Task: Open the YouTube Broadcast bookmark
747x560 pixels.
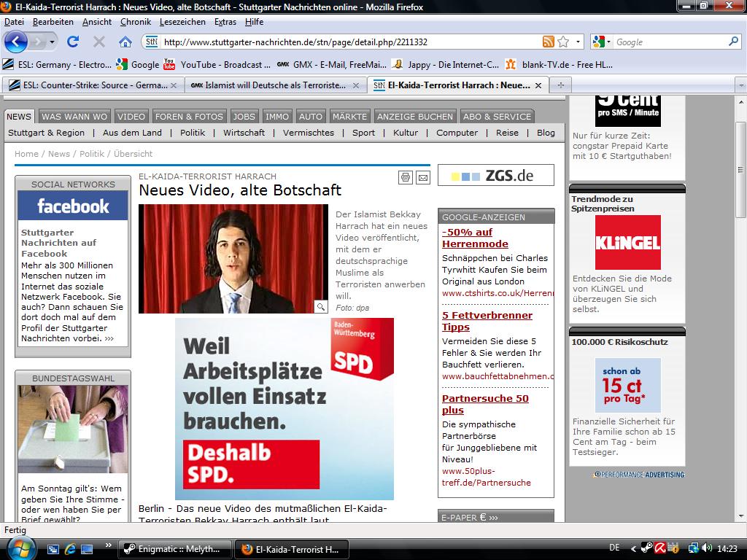Action: pos(217,64)
